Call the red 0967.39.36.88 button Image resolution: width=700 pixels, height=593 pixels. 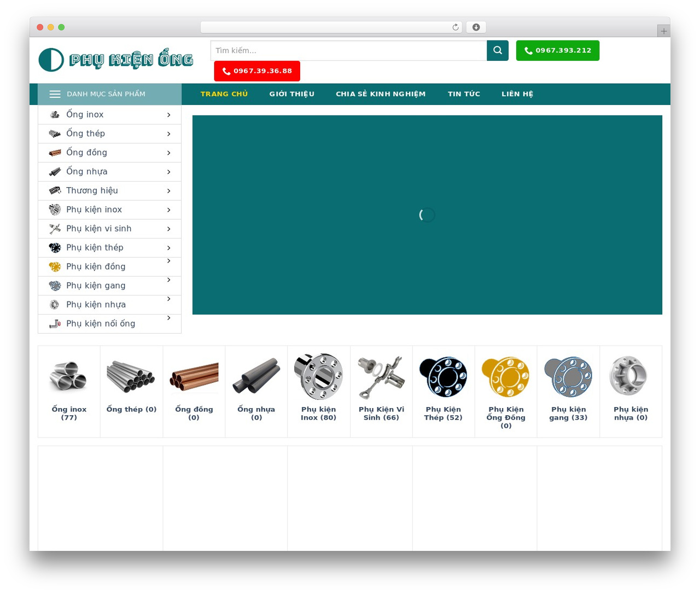(x=257, y=71)
